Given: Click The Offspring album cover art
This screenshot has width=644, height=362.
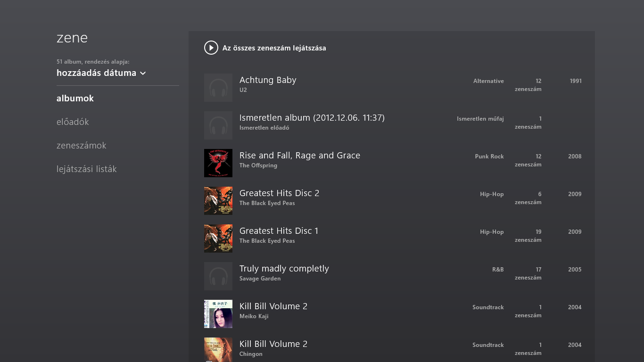Looking at the screenshot, I should click(x=218, y=163).
